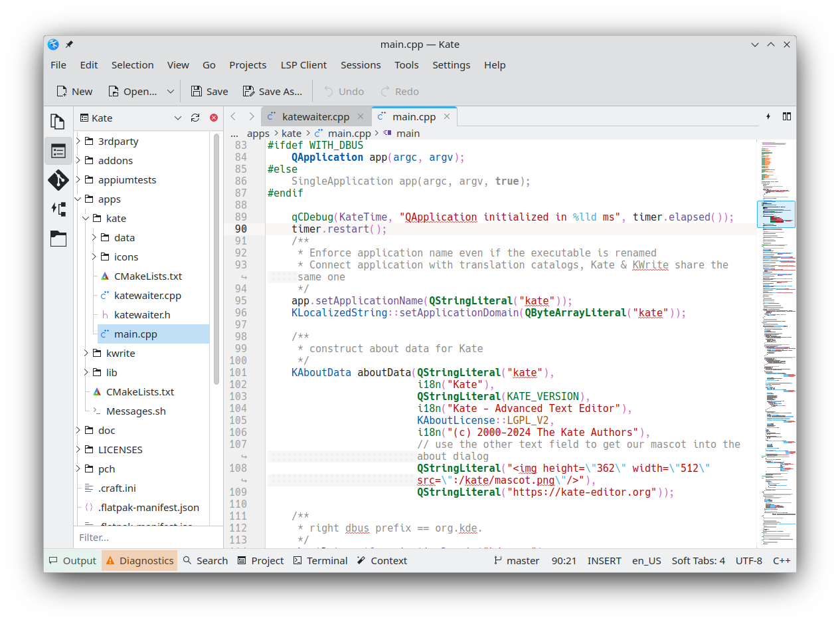Click the New button

coord(74,92)
